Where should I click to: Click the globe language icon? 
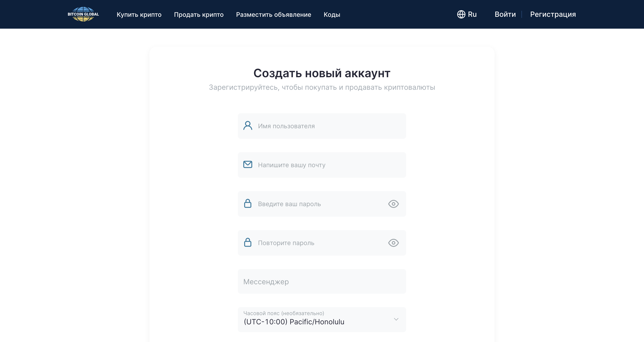point(461,14)
